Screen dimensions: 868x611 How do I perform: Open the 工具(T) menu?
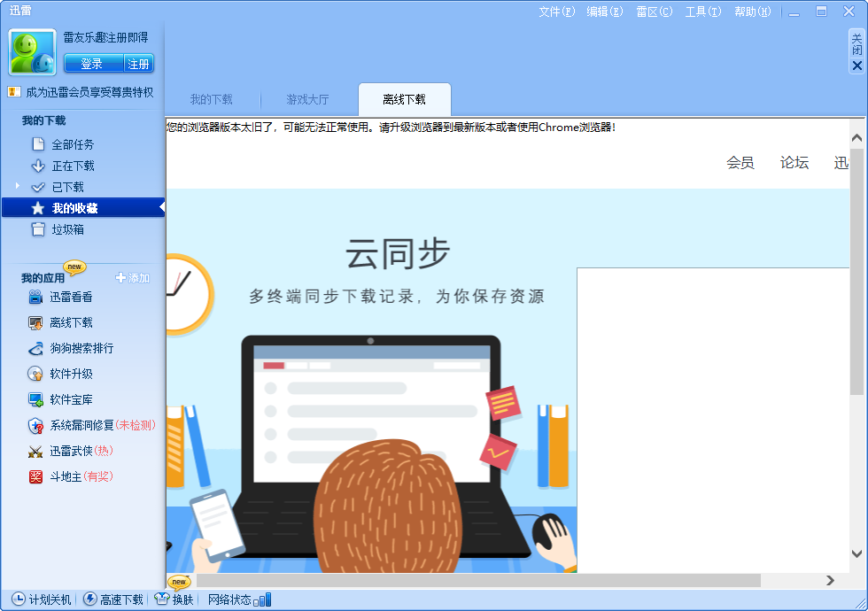click(x=703, y=12)
